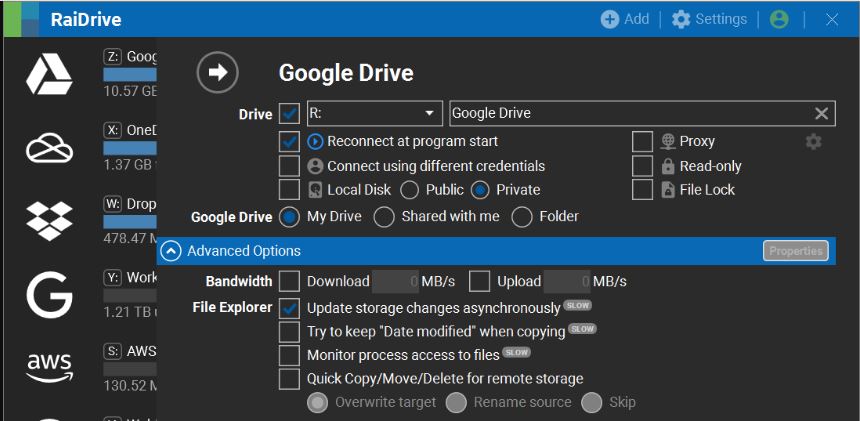Select the Private radio button

coord(480,190)
